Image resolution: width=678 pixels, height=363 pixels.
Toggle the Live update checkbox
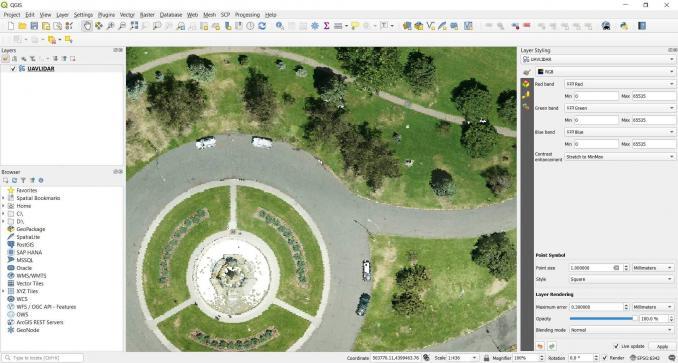(616, 346)
